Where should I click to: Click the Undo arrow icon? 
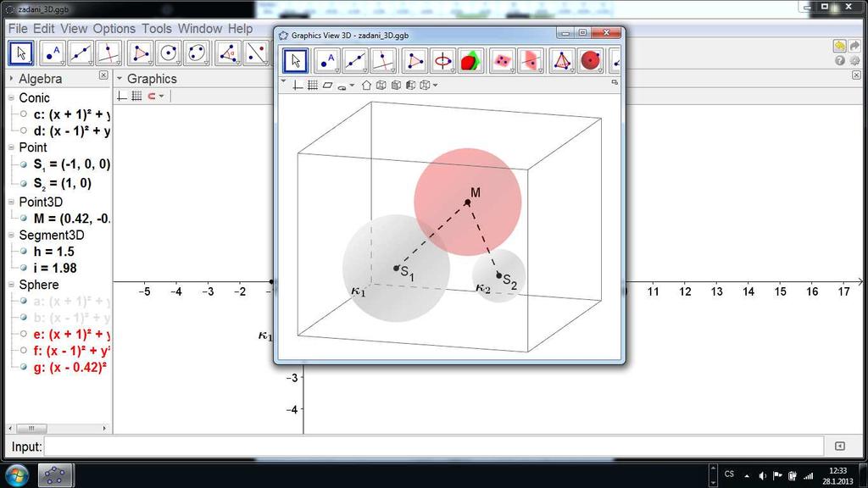coord(840,46)
